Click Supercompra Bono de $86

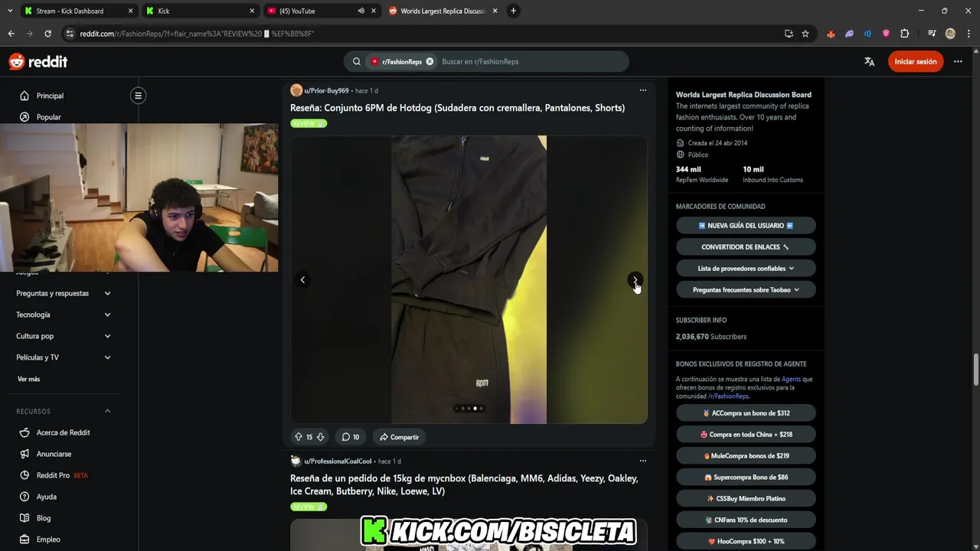(746, 478)
